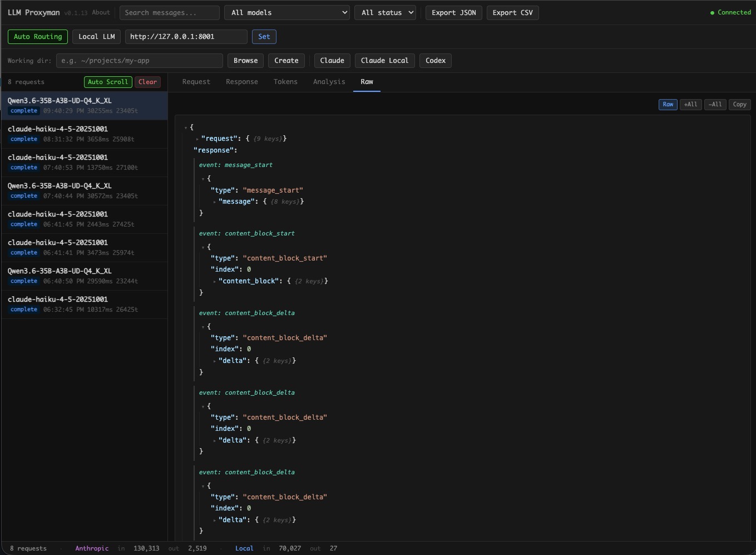Toggle the Auto Routing mode
This screenshot has height=555, width=756.
coord(38,37)
